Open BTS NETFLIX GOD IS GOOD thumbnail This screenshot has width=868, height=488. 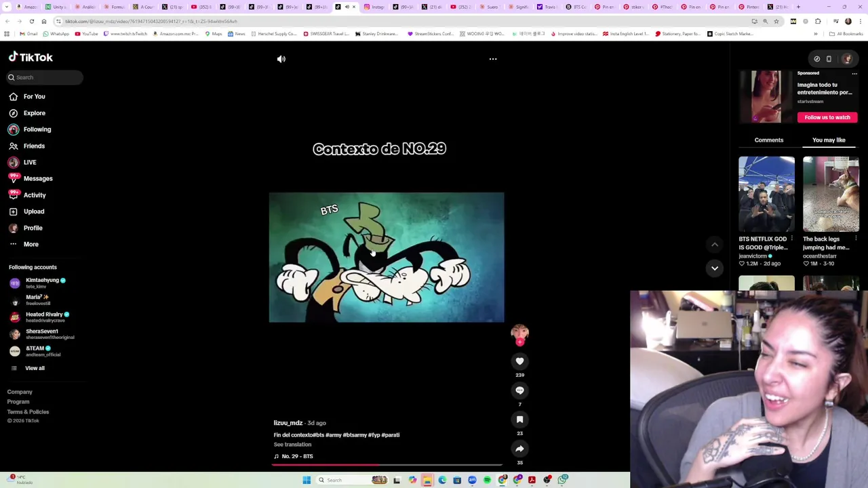(x=766, y=195)
